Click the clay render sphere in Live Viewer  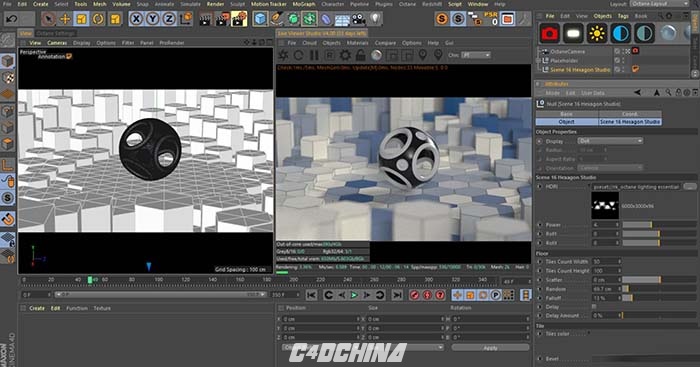point(376,55)
